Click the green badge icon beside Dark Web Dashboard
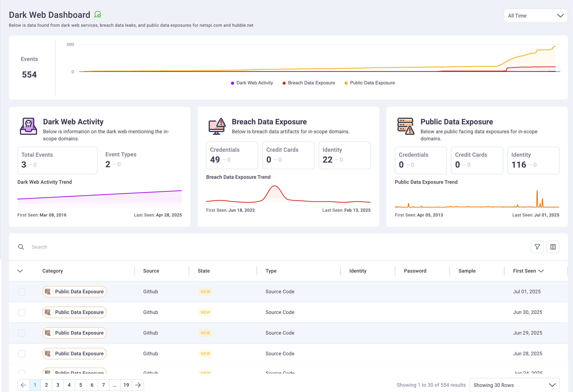 pos(98,15)
